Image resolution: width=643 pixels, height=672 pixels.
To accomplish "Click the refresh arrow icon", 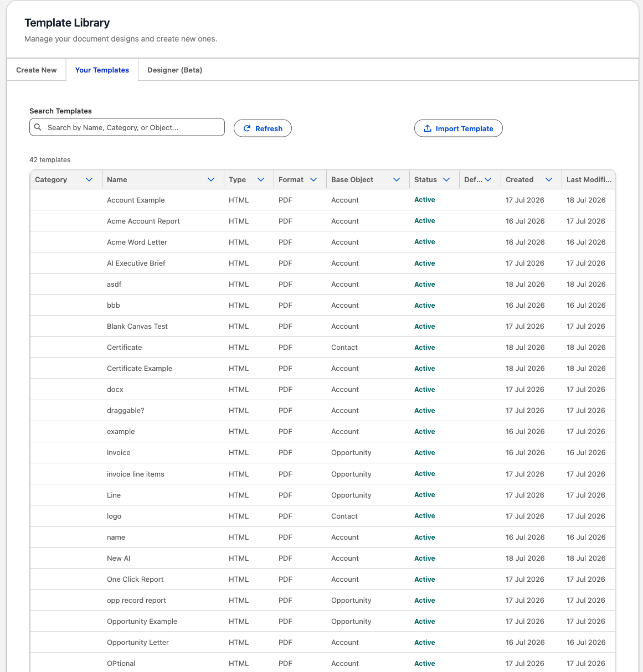I will 247,128.
